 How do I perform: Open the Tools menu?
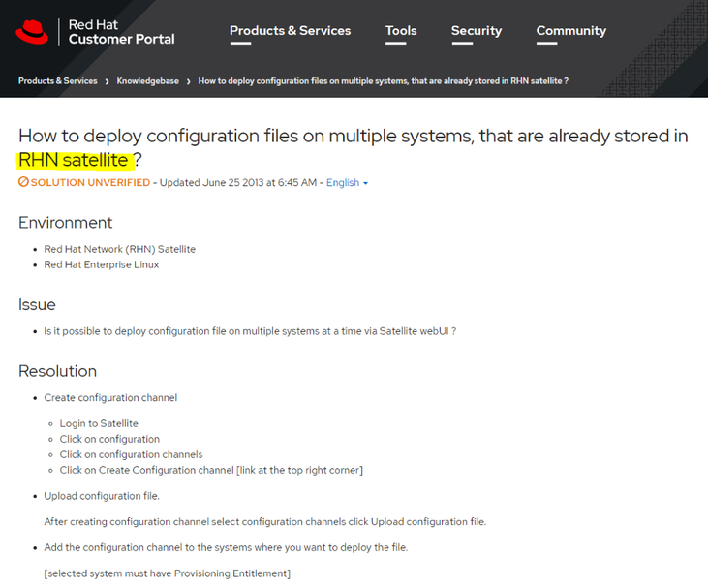401,31
